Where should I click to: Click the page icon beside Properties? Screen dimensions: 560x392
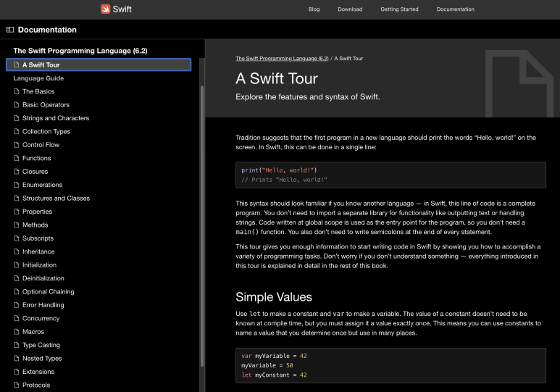[16, 212]
